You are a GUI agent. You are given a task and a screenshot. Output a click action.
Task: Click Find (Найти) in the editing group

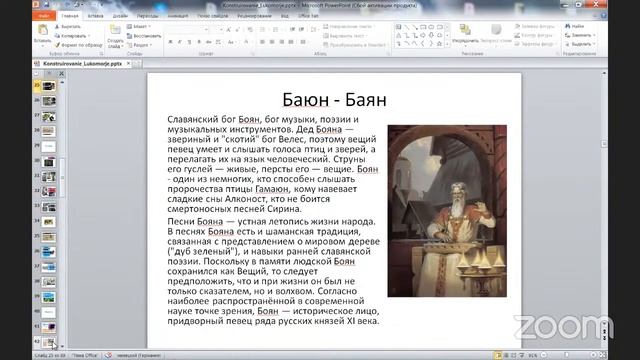[575, 26]
